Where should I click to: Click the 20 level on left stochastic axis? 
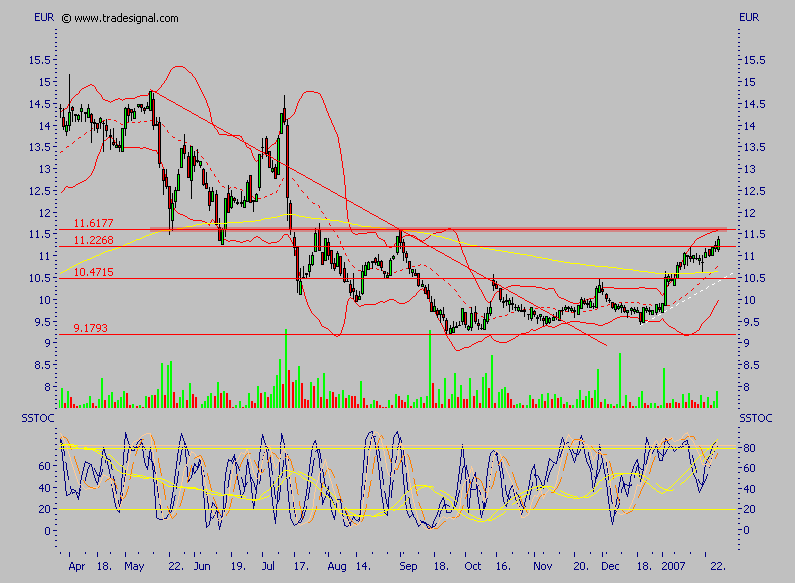pyautogui.click(x=46, y=509)
